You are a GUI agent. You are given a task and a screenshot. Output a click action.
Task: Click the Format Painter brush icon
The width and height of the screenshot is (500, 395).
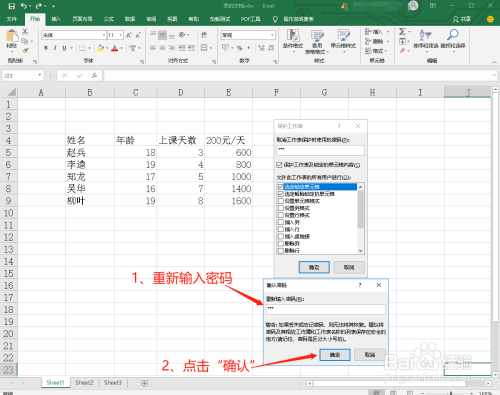click(25, 50)
